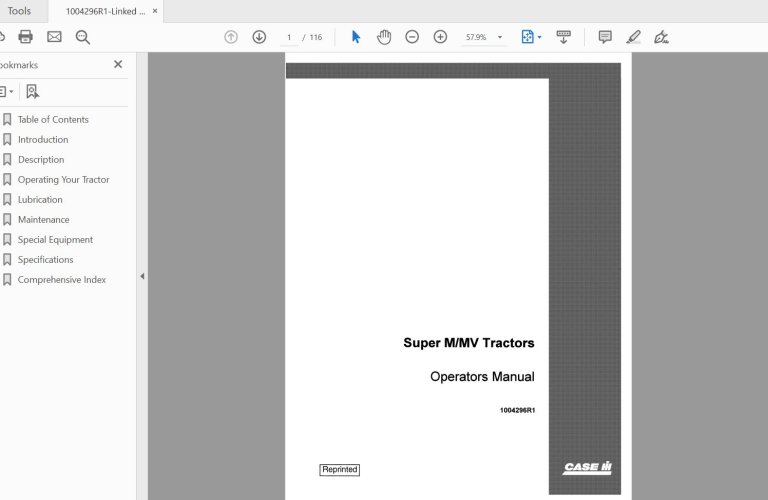Click the Print icon in toolbar
Image resolution: width=768 pixels, height=500 pixels.
[x=25, y=37]
